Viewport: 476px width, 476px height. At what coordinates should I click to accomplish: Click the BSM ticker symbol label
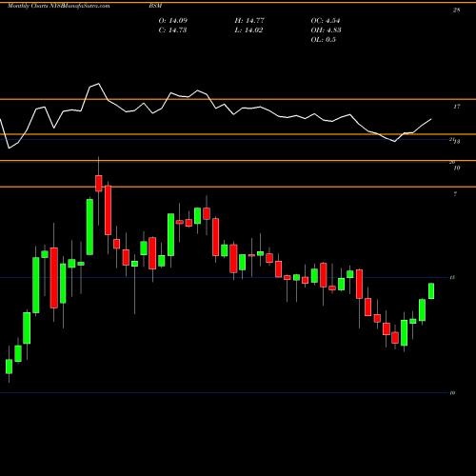155,6
